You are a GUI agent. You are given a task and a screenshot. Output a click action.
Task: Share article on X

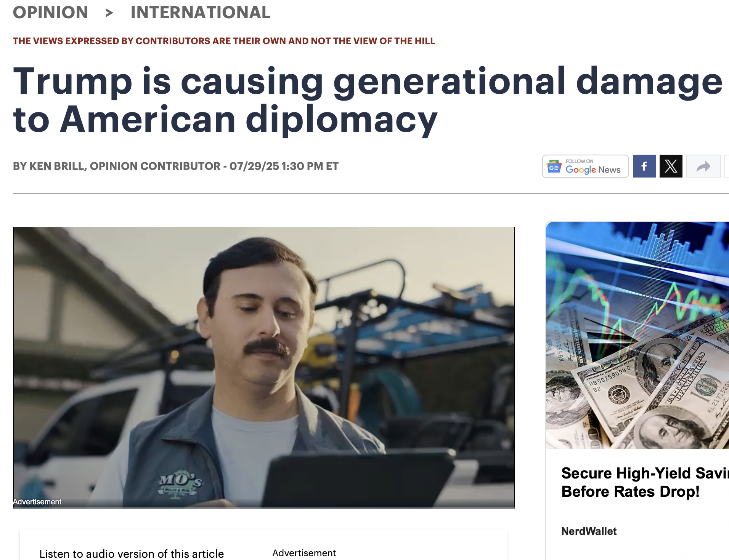pos(671,166)
